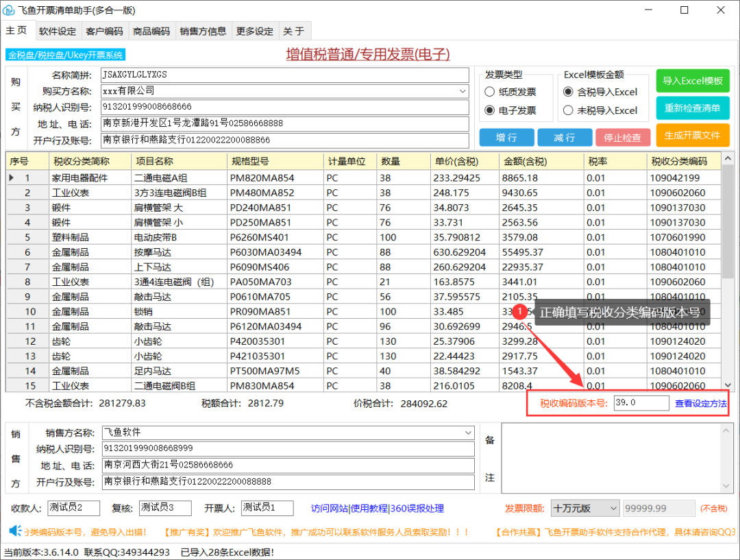Click 备注 box scroll down arrow
Screen dimensions: 740x560
point(726,486)
